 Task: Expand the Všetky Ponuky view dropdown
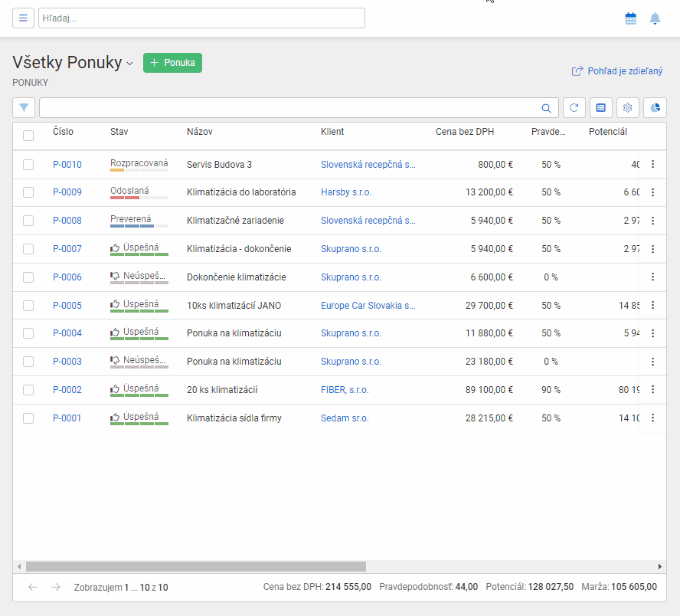[x=129, y=64]
